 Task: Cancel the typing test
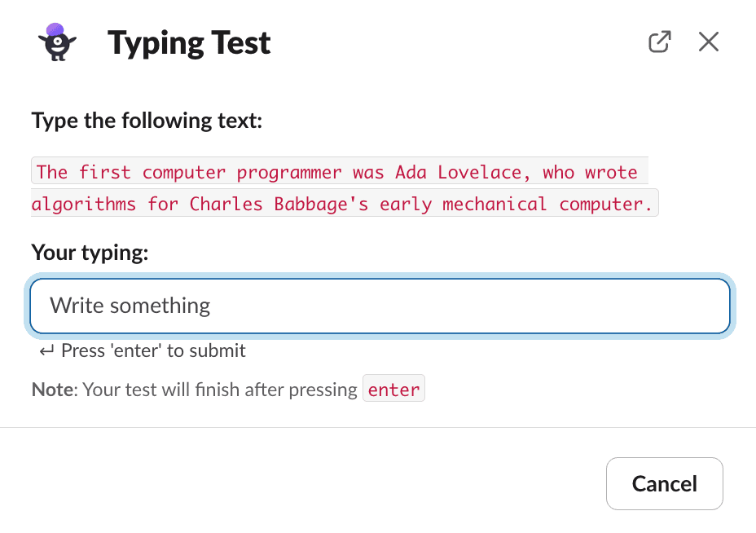click(665, 483)
